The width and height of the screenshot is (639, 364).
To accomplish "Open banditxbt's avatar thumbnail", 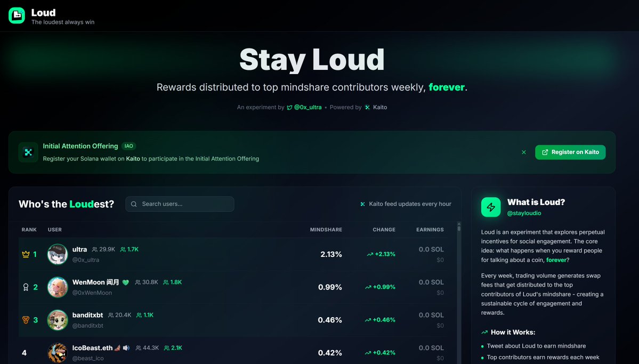I will point(58,320).
